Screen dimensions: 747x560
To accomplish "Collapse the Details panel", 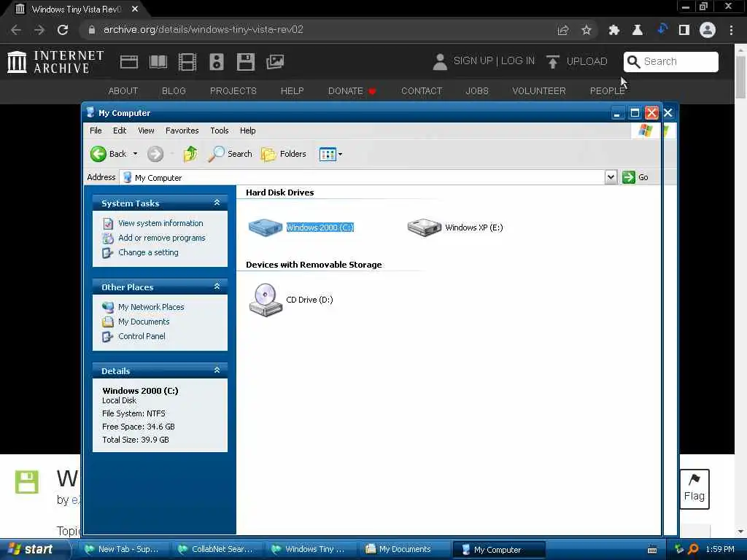I will coord(217,370).
